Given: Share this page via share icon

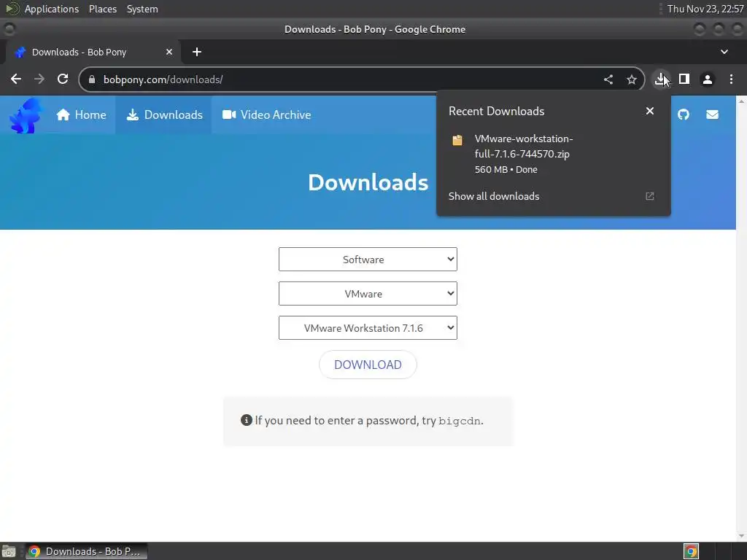Looking at the screenshot, I should tap(608, 79).
